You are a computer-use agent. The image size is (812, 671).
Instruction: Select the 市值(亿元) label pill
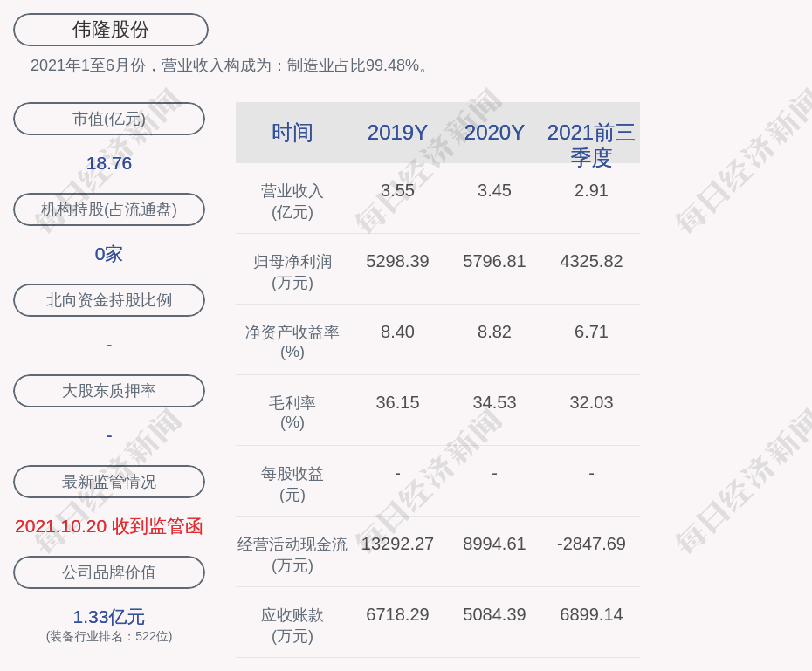(109, 119)
